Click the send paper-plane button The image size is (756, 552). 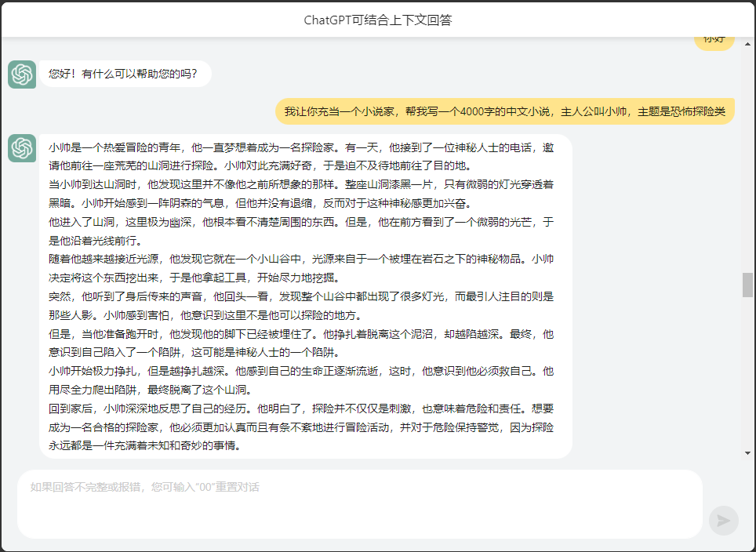point(723,521)
